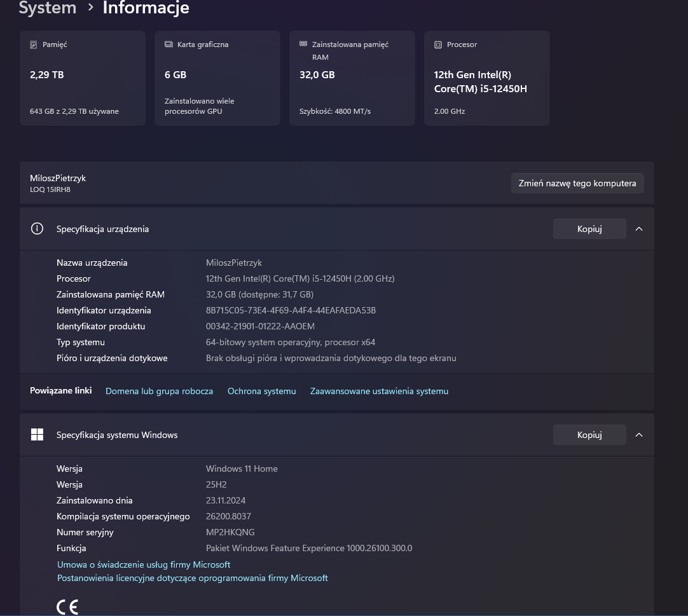
Task: Click the system type value 64-bitowy system operacyjny
Action: tap(291, 342)
